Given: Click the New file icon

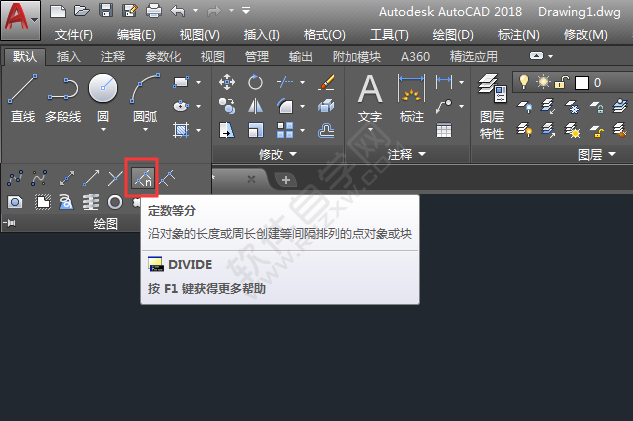Looking at the screenshot, I should [x=57, y=11].
